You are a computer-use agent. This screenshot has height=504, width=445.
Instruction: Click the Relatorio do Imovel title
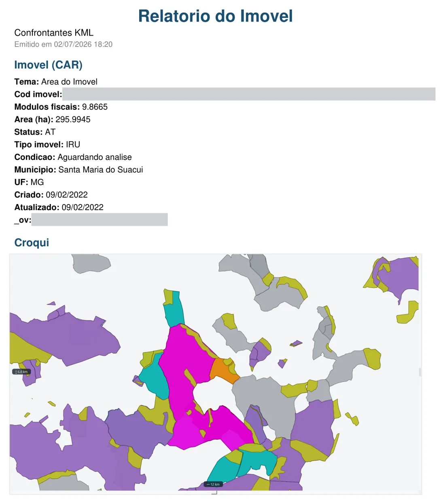(x=215, y=16)
